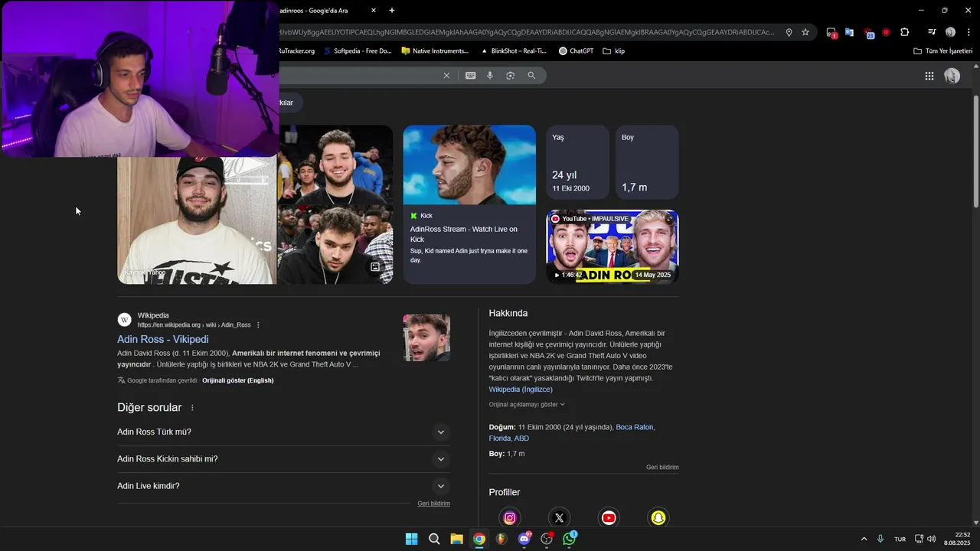Viewport: 980px width, 551px height.
Task: Open Softpedia bookmark
Action: tap(358, 51)
